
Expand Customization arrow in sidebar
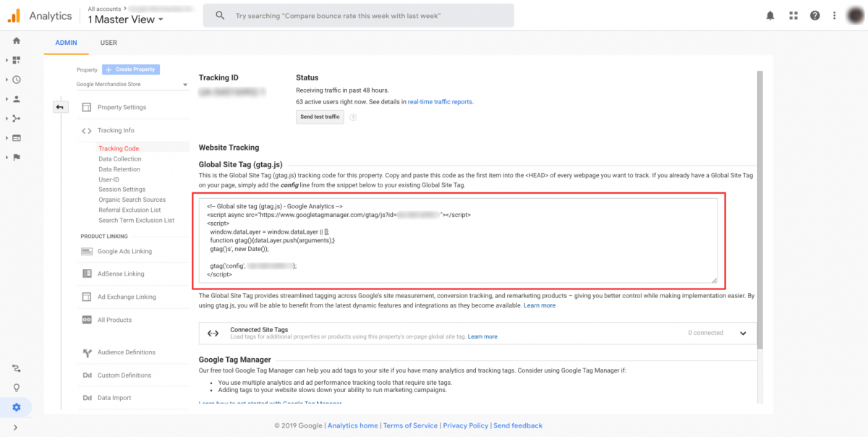(7, 60)
